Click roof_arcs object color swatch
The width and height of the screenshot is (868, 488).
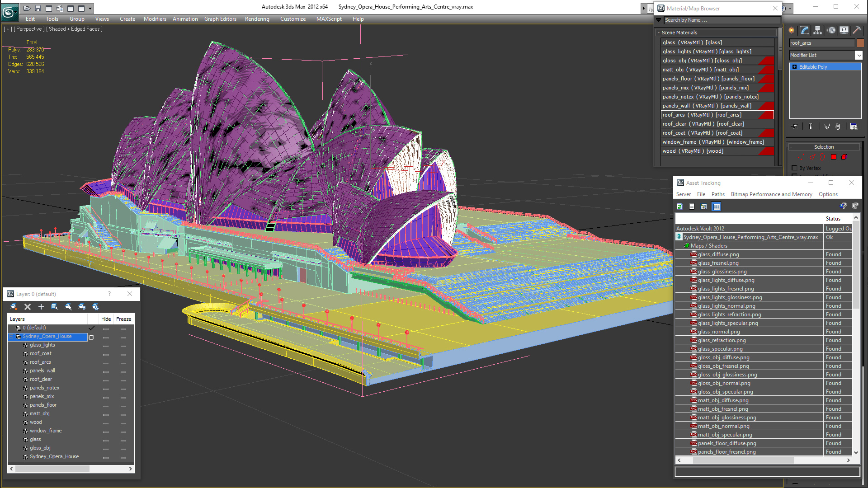pos(860,43)
